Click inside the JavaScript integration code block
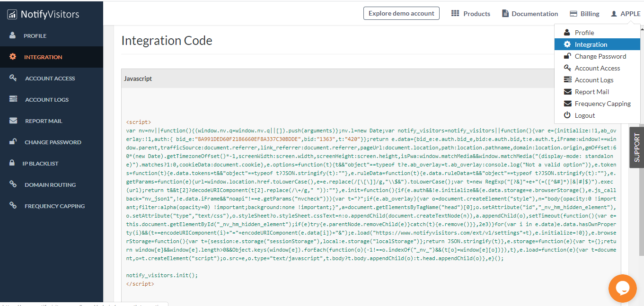This screenshot has width=644, height=306. (371, 194)
